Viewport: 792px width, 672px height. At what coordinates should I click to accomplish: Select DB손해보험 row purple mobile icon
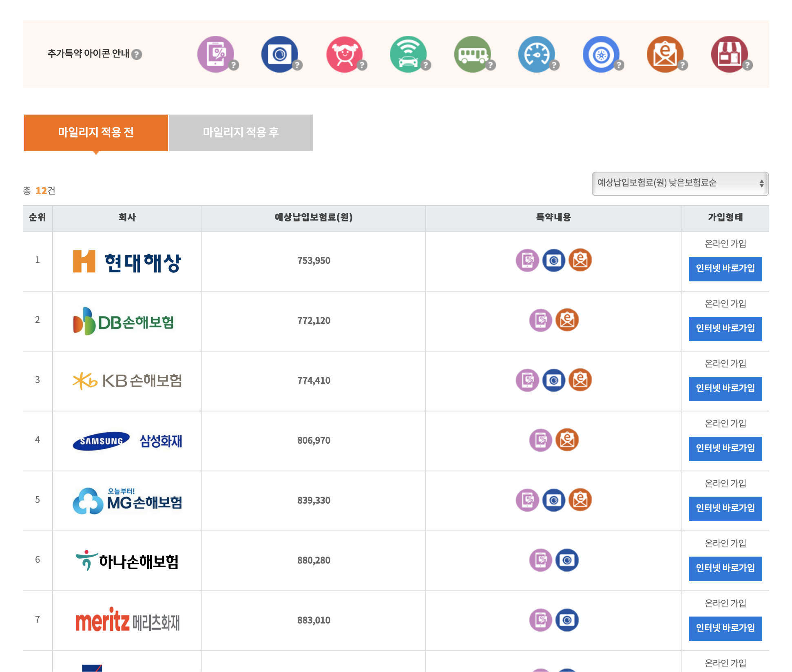pyautogui.click(x=541, y=320)
